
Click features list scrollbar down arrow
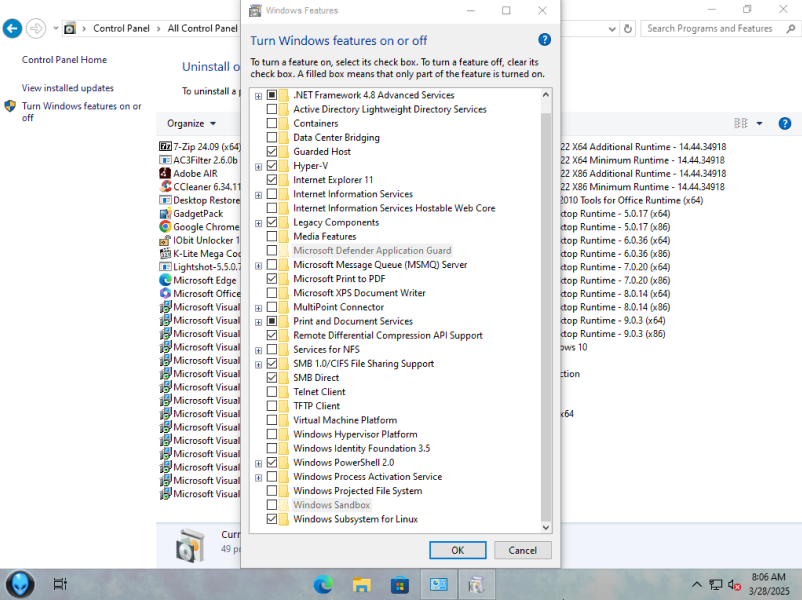[546, 527]
